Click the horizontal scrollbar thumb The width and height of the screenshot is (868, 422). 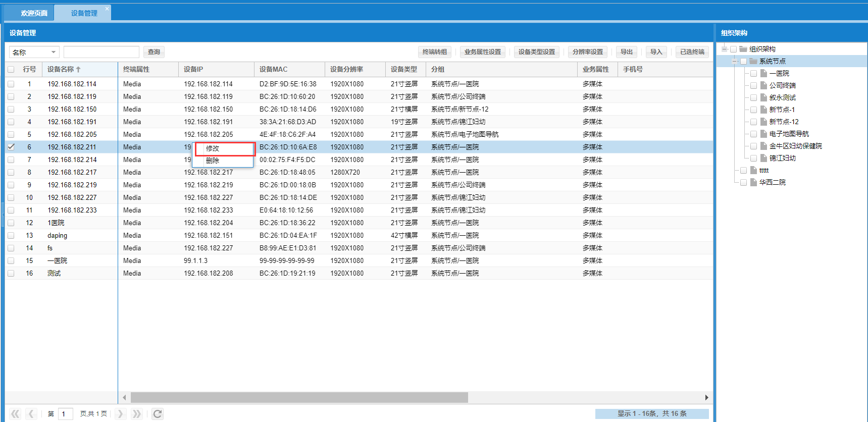click(299, 398)
